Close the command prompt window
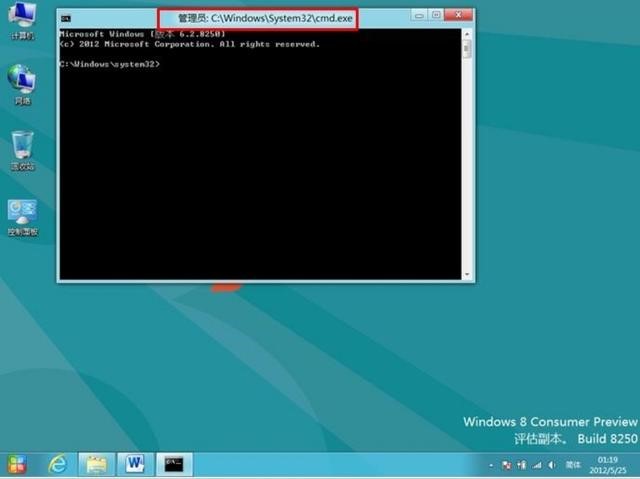Viewport: 640px width, 479px height. pyautogui.click(x=457, y=15)
